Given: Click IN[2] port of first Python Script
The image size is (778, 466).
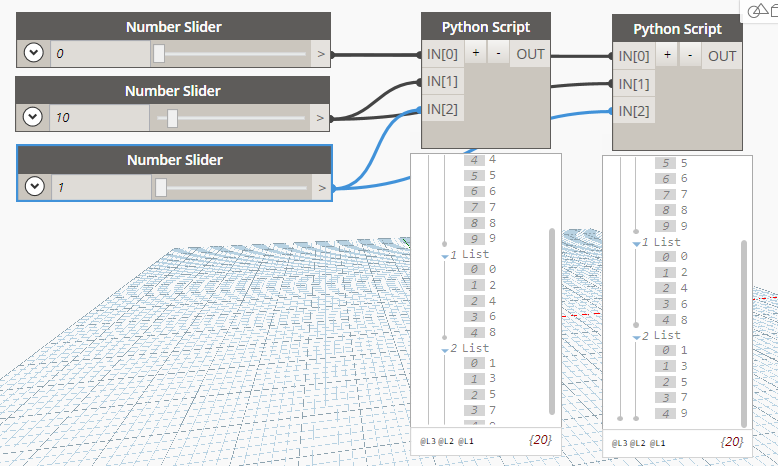Looking at the screenshot, I should [x=443, y=109].
